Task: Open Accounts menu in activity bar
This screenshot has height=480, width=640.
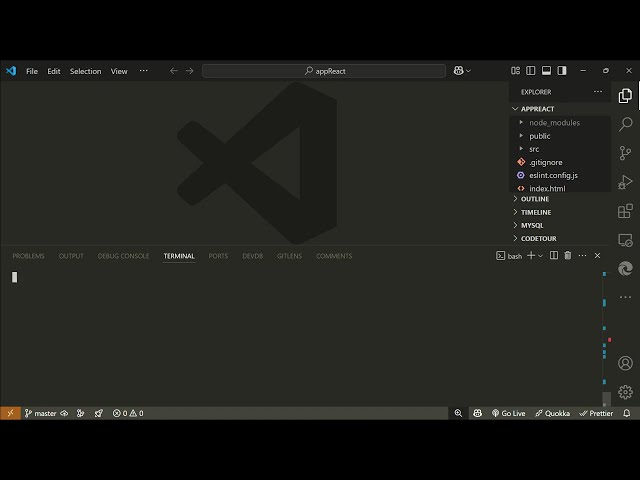Action: (x=625, y=363)
